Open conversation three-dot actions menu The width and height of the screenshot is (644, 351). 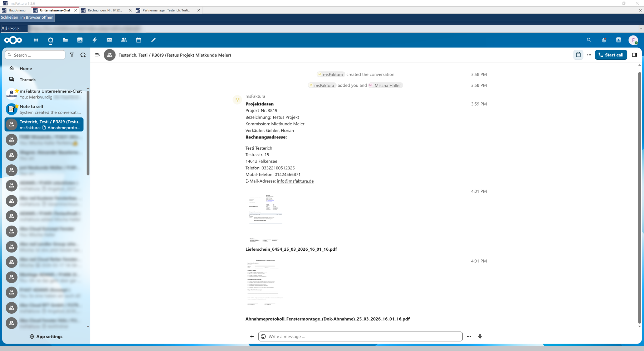(589, 55)
